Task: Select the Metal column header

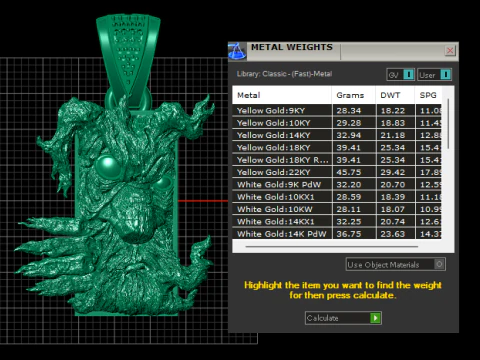Action: pos(282,95)
